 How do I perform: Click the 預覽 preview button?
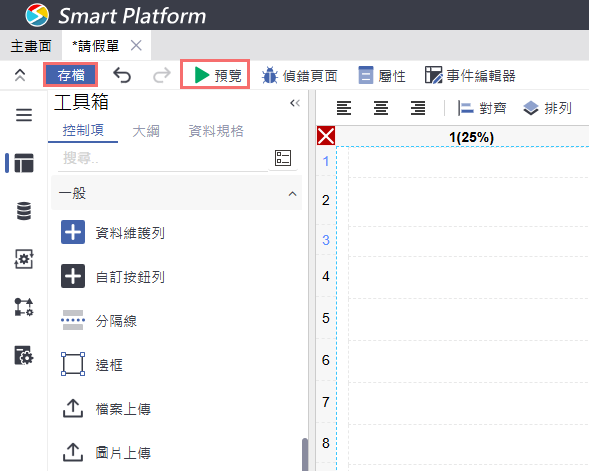point(215,75)
